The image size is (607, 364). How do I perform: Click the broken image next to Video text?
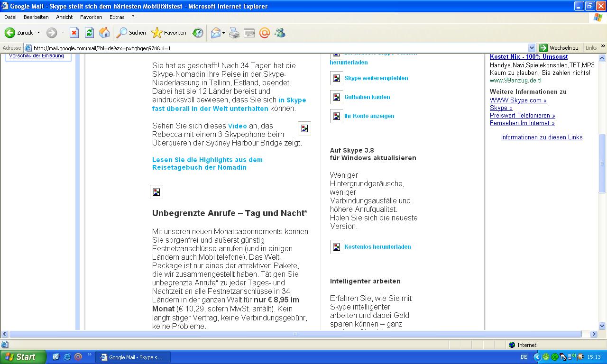304,128
